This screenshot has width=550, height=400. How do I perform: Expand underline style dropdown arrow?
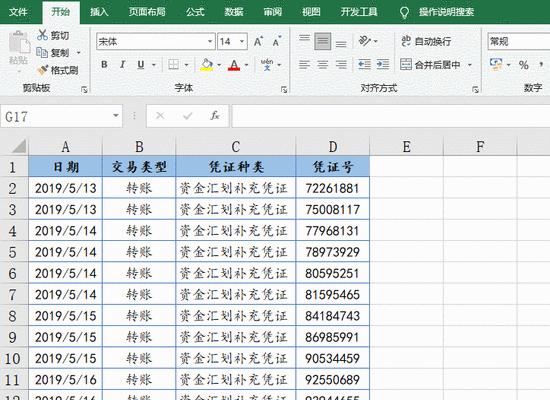tap(154, 65)
